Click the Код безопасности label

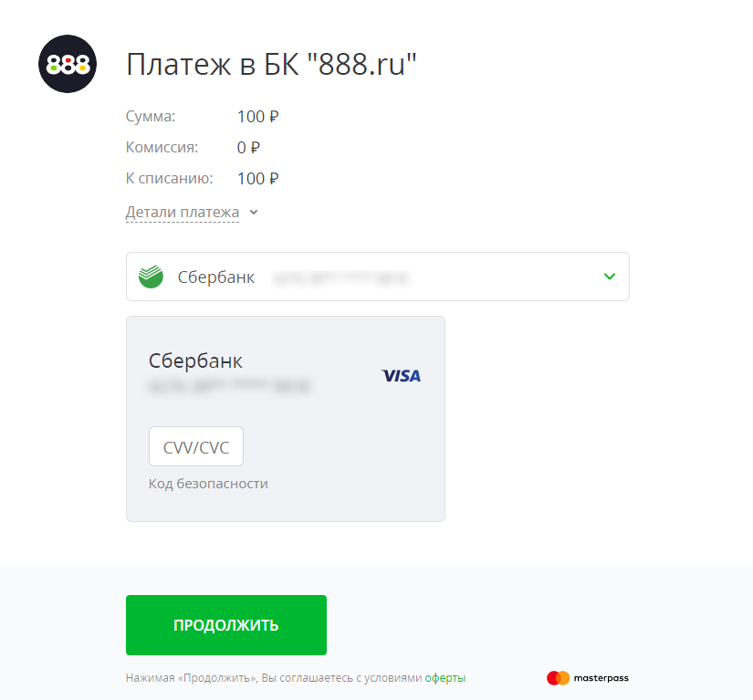coord(208,484)
